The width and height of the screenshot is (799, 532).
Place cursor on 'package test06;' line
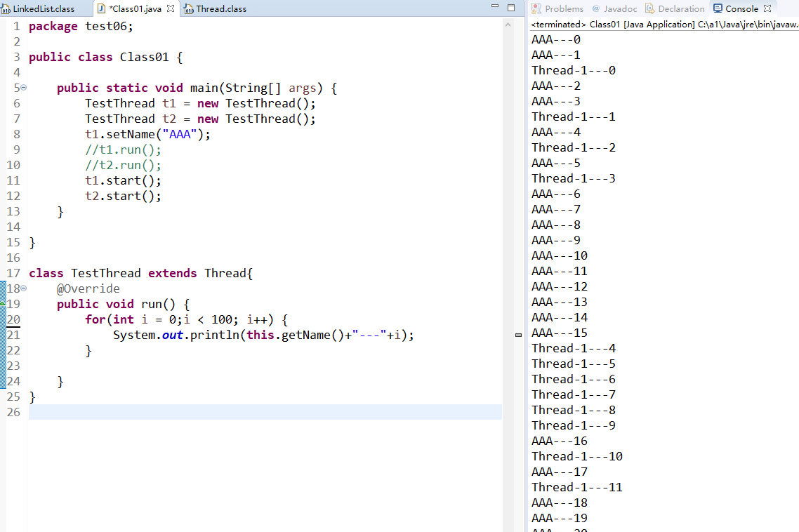pyautogui.click(x=81, y=27)
